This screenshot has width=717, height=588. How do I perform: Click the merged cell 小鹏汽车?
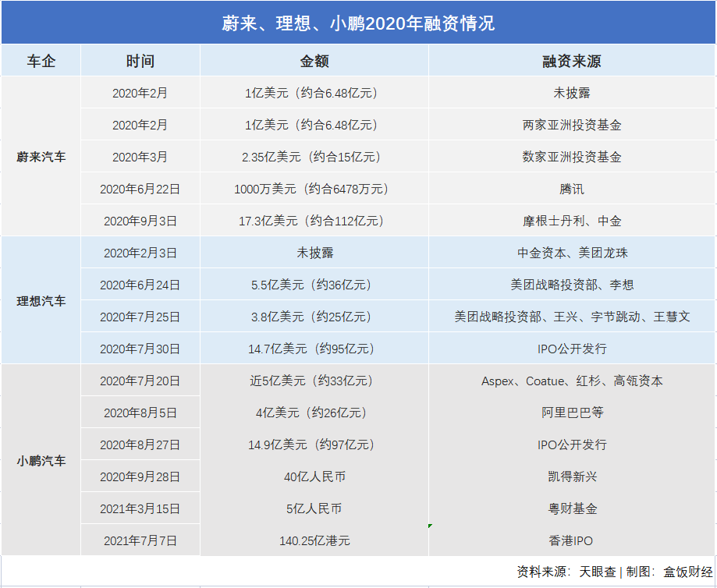(41, 460)
